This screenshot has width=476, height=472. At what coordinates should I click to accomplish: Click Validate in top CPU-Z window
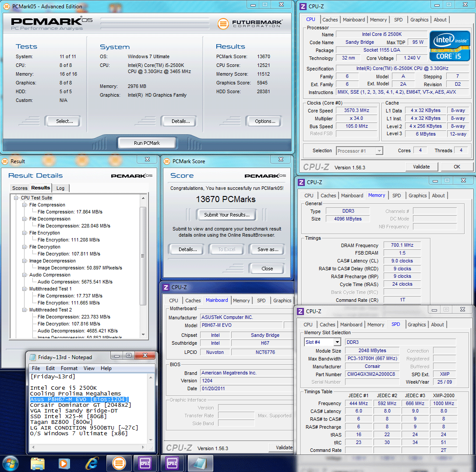[x=421, y=167]
